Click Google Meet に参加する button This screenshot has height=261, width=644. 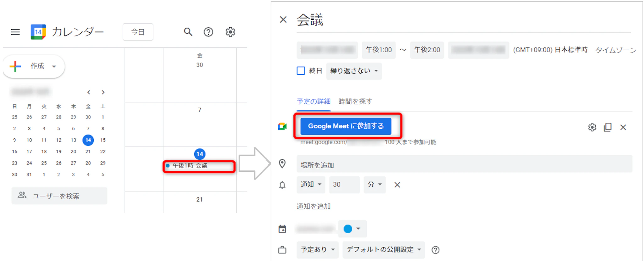[x=346, y=126]
